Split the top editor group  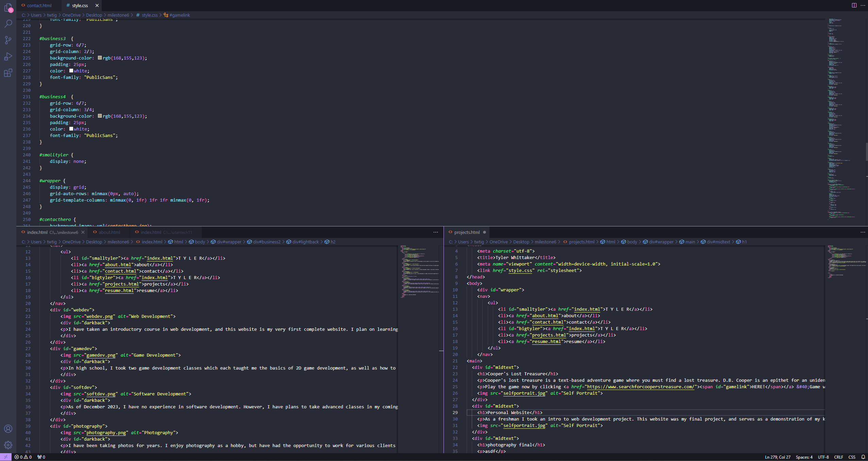[854, 5]
